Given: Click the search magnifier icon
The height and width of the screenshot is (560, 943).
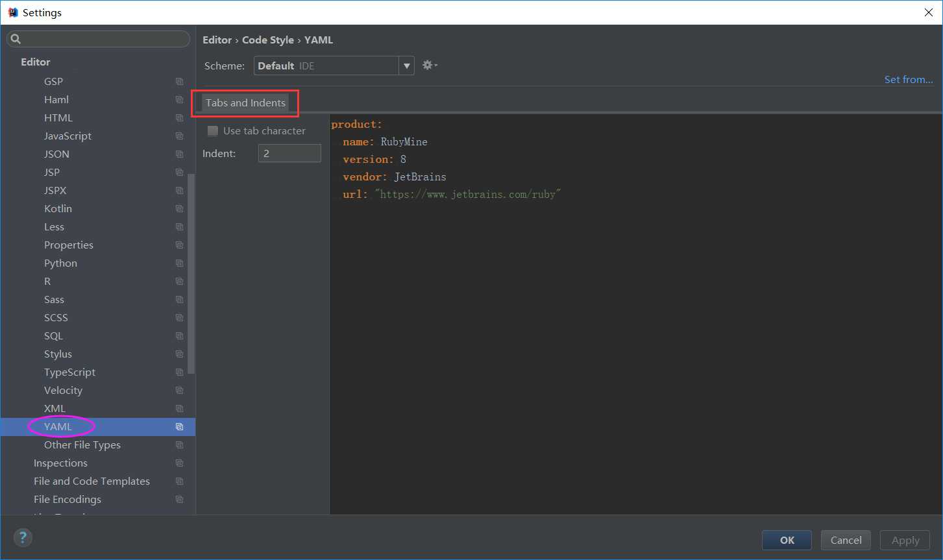Looking at the screenshot, I should coord(16,39).
